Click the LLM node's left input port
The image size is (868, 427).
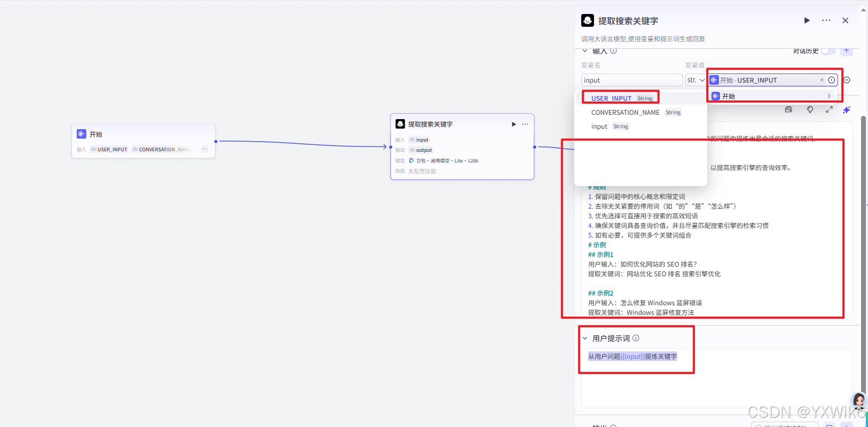coord(391,146)
